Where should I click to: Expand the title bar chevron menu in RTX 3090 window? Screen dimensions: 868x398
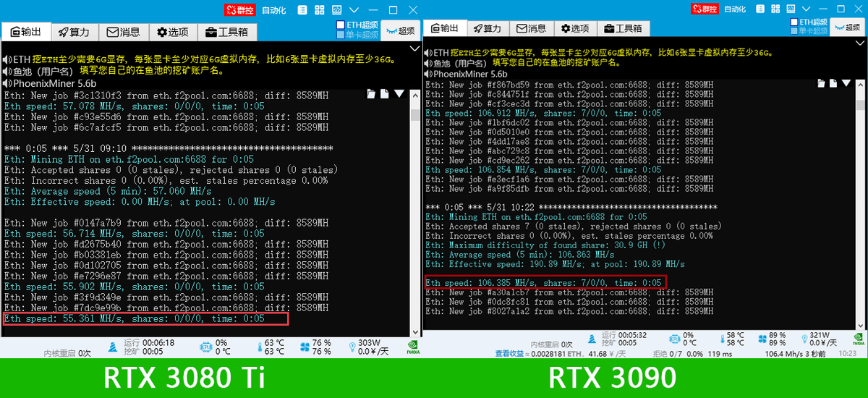(807, 9)
